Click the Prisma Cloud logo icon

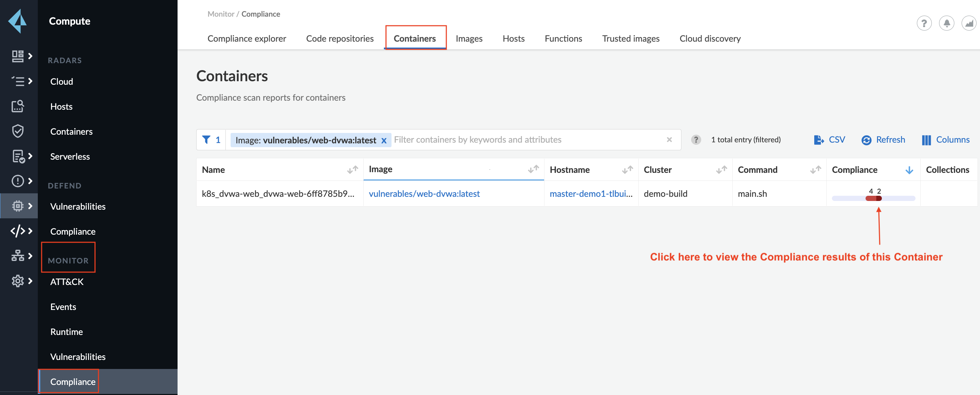tap(17, 21)
